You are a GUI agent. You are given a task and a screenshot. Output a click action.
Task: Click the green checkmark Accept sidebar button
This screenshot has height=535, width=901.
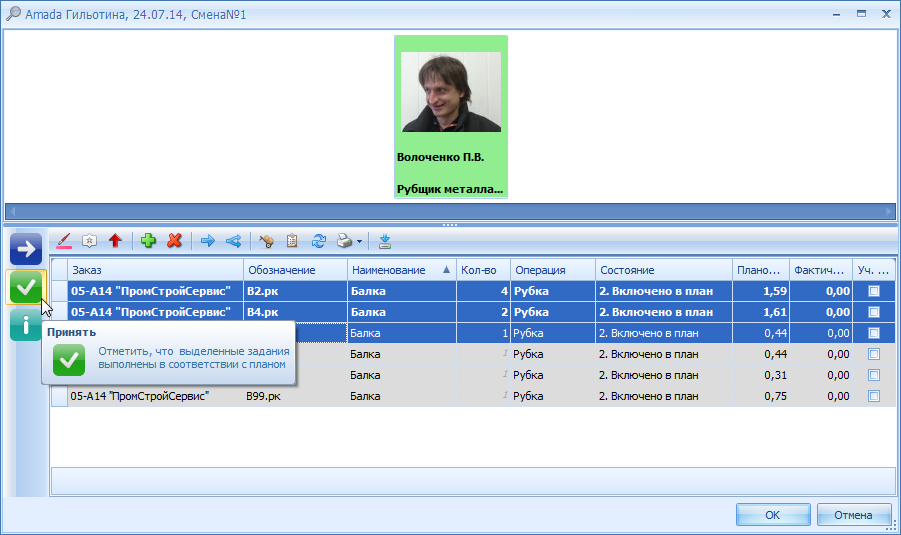pos(26,287)
